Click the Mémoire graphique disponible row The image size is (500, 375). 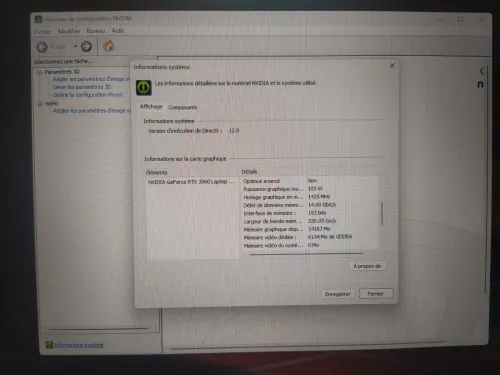coord(309,229)
